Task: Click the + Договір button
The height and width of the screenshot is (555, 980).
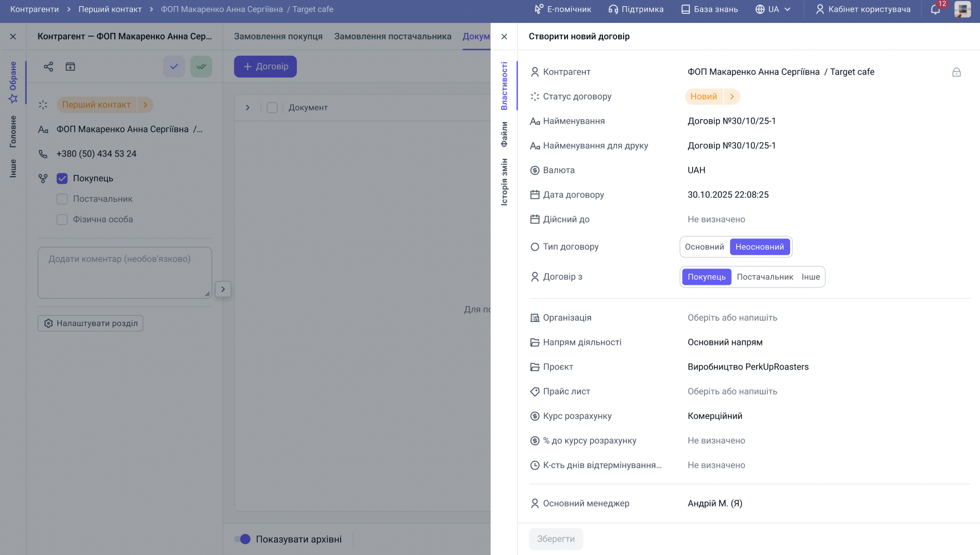Action: pyautogui.click(x=265, y=67)
